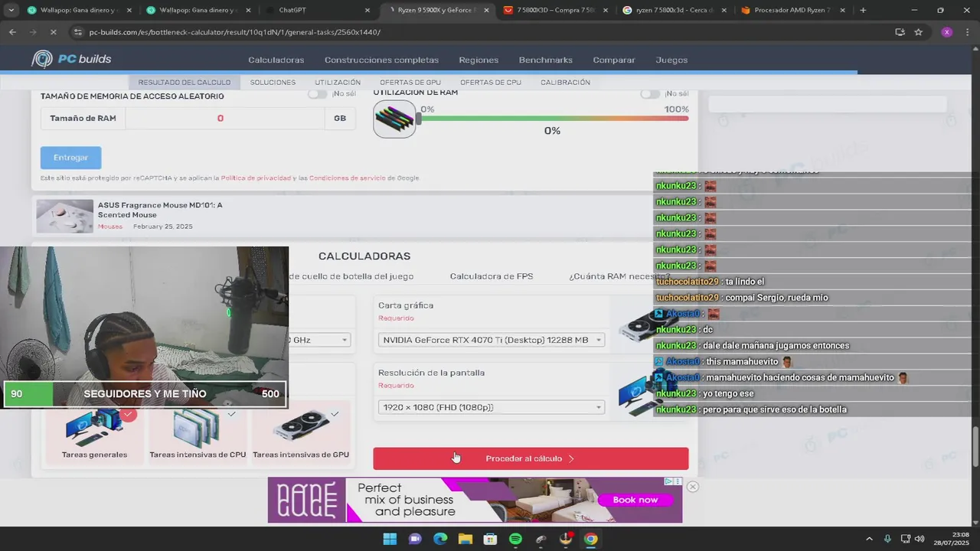Open the Chrome profile avatar
Screen dimensions: 980x551
(947, 32)
